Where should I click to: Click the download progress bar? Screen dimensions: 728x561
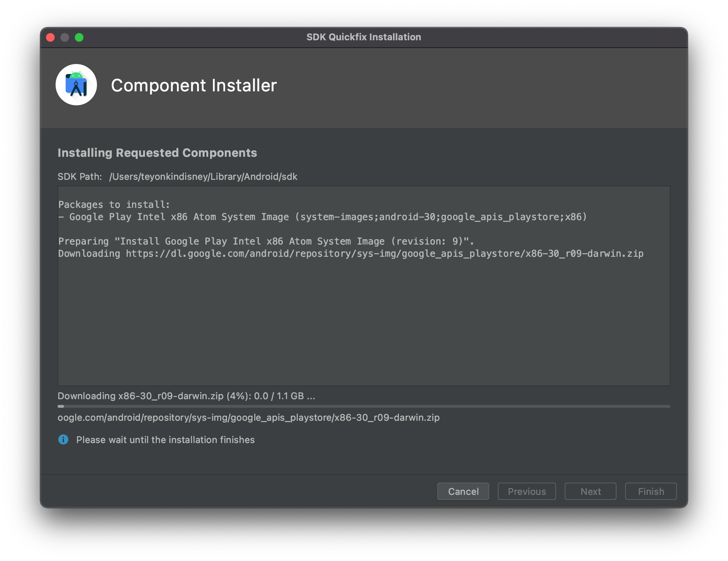coord(364,406)
